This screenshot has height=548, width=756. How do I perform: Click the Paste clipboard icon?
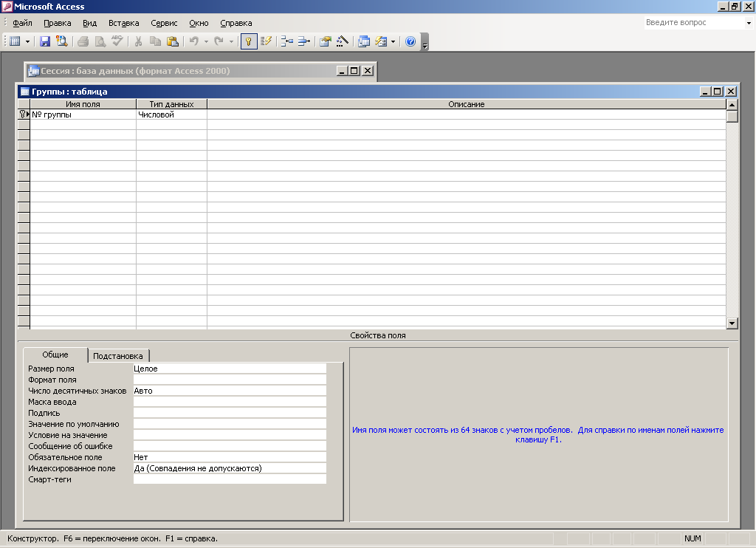(x=172, y=41)
